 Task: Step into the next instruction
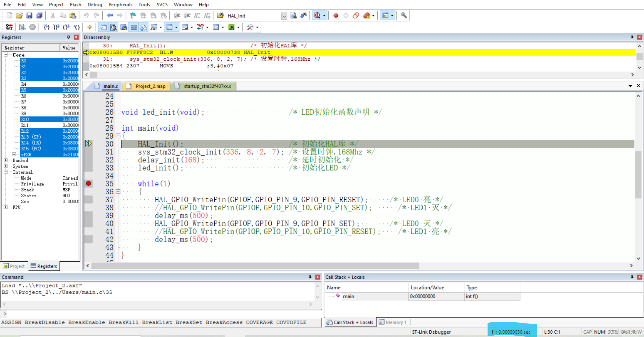pyautogui.click(x=47, y=27)
